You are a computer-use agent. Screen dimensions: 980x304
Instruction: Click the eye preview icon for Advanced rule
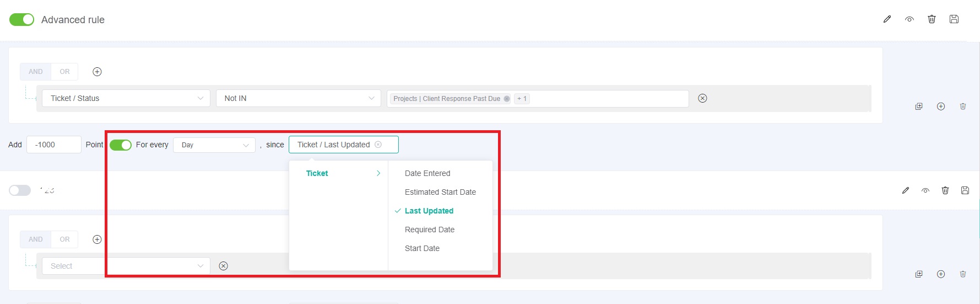[909, 19]
